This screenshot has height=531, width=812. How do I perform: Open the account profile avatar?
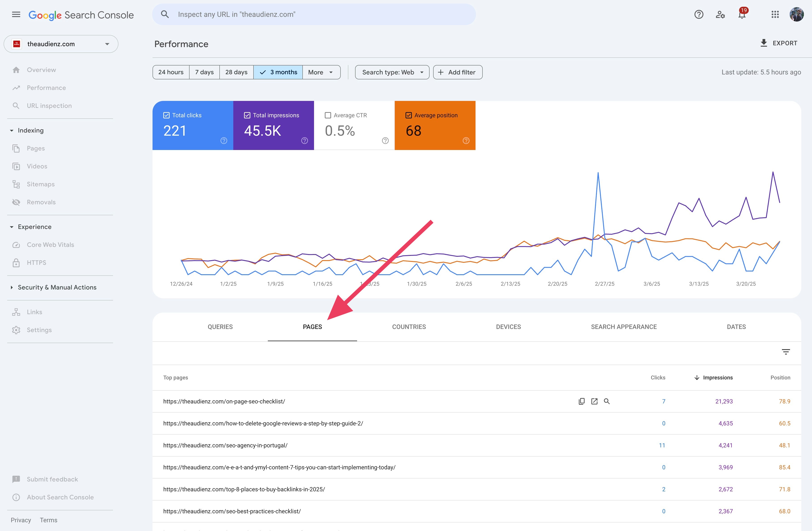[797, 14]
